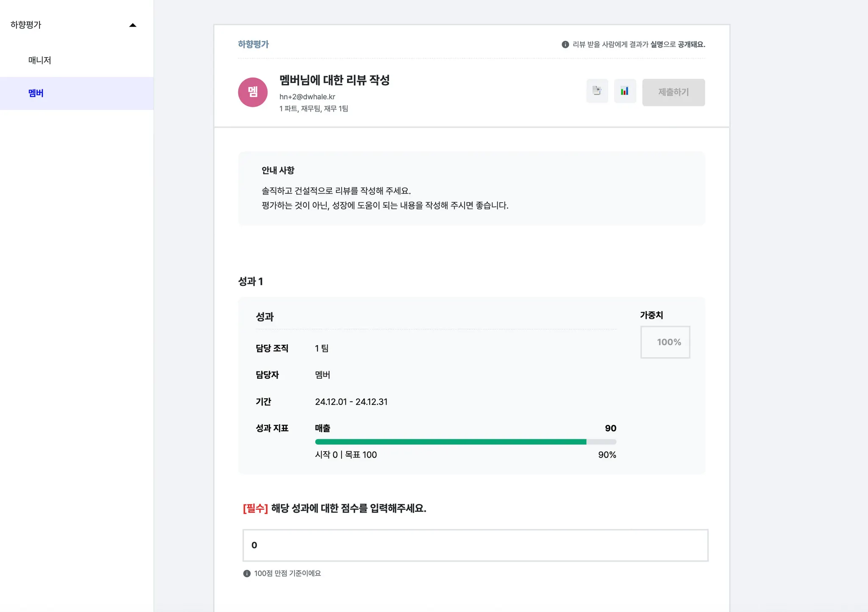Click the 가중치 100% weight box

[x=665, y=342]
